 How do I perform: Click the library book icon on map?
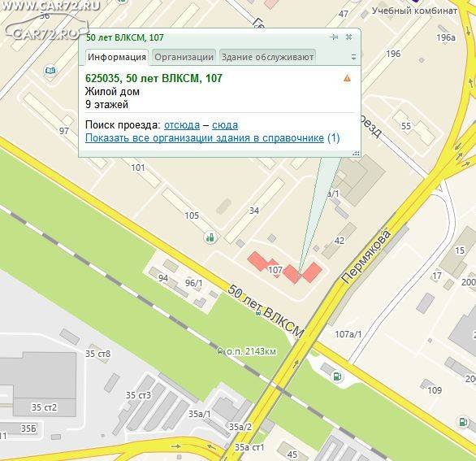pos(50,71)
